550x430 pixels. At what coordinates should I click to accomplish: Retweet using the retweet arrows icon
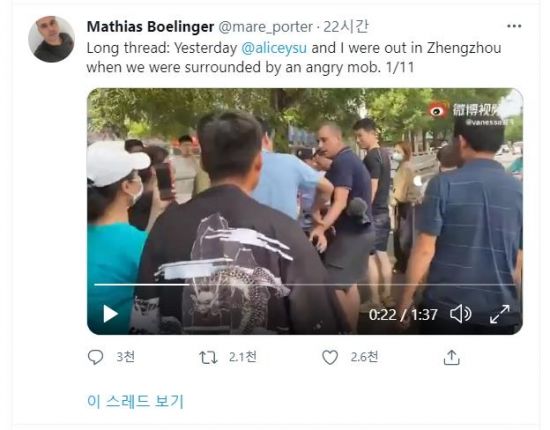click(208, 357)
